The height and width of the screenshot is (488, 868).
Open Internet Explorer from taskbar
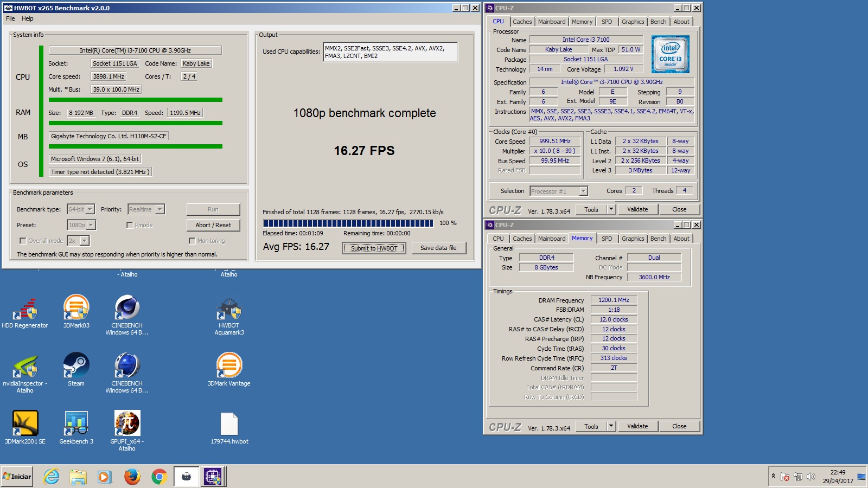click(x=52, y=477)
